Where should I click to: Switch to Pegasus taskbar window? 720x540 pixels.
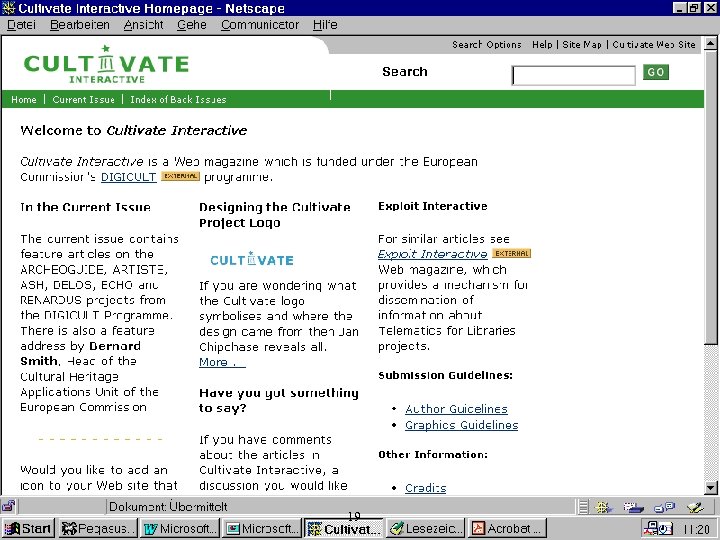pos(98,529)
